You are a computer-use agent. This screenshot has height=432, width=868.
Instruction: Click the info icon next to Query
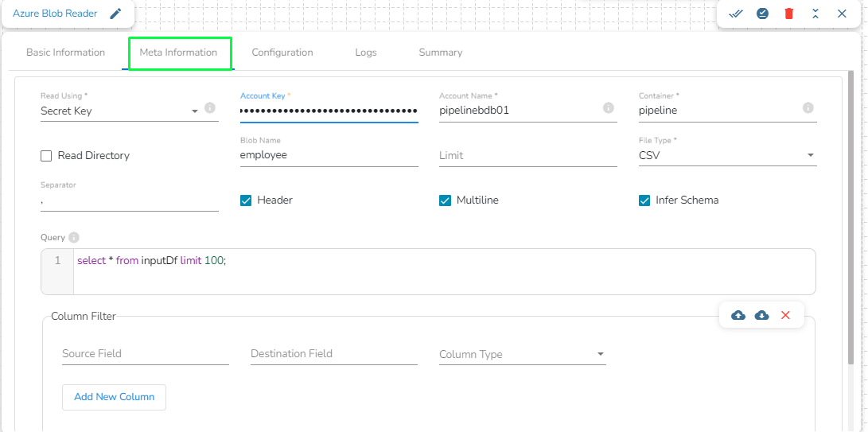[74, 237]
